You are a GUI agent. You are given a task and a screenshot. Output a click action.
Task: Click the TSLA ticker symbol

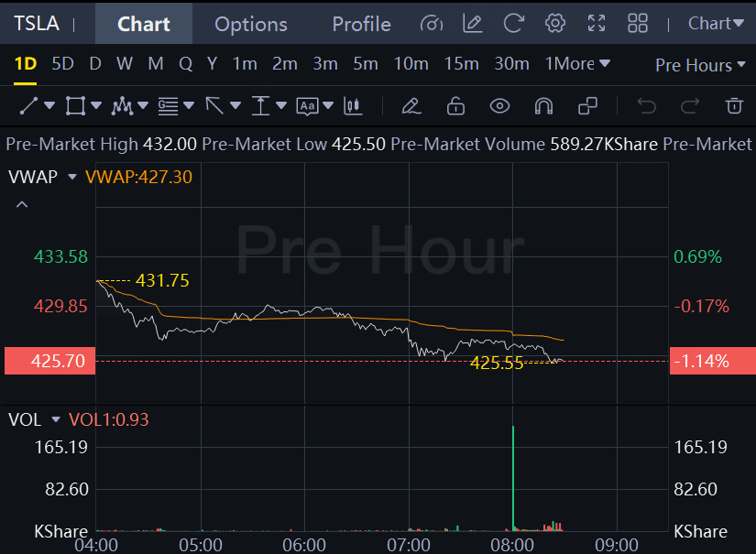click(37, 23)
